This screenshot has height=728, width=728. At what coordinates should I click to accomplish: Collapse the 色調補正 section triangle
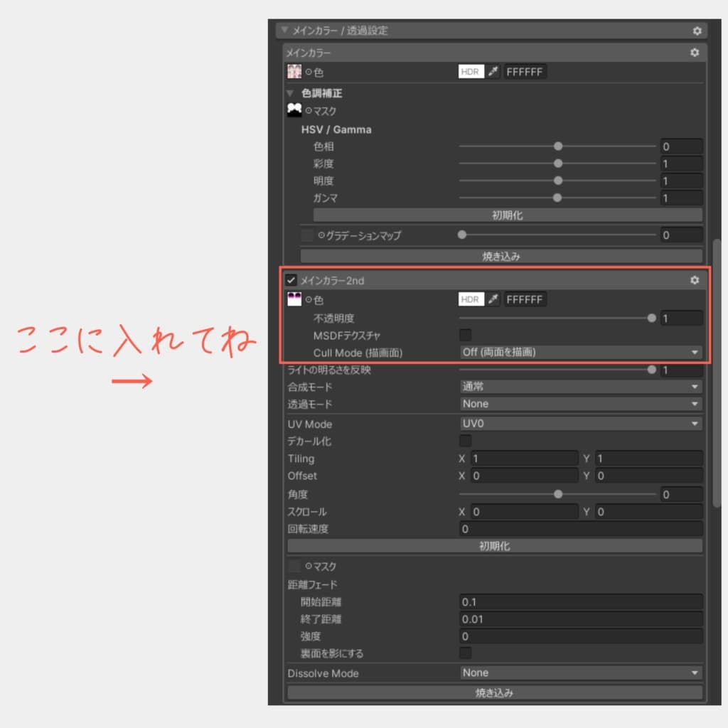click(289, 92)
